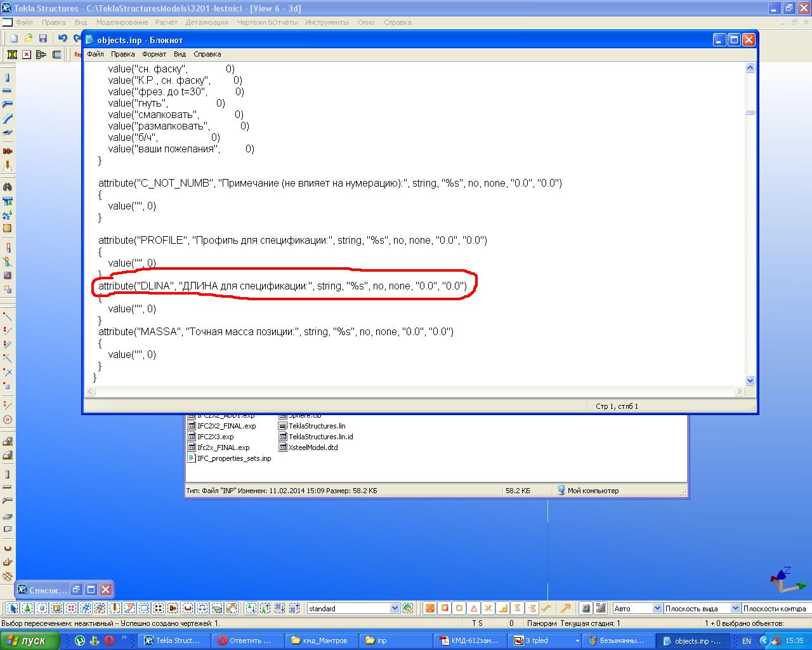Toggle snap to end points square icon
812x650 pixels.
(445, 608)
